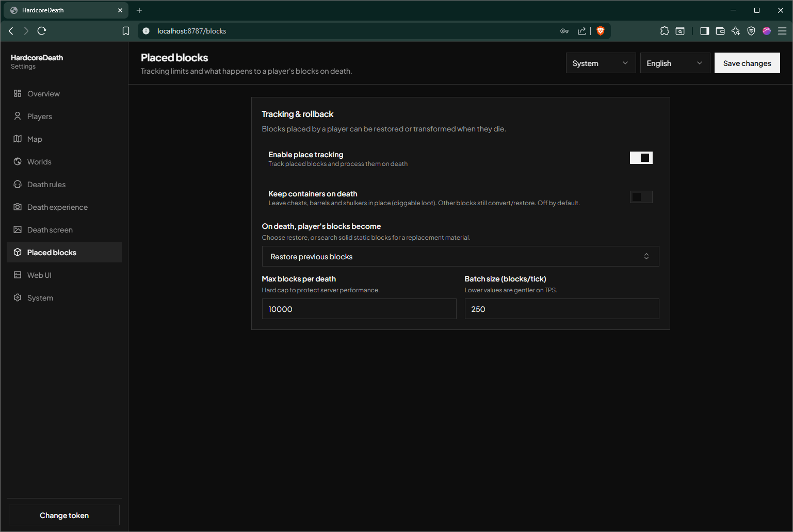Screen dimensions: 793x532
Task: Open the Overview settings page
Action: [x=64, y=93]
